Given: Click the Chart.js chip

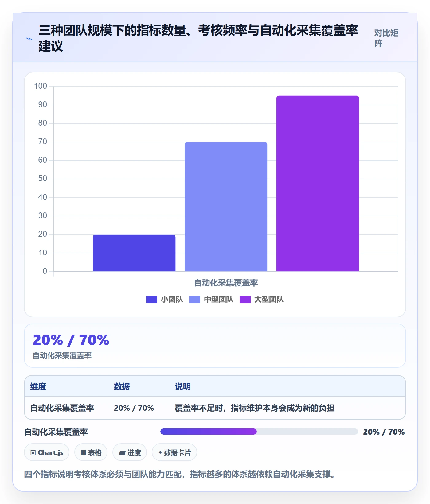Looking at the screenshot, I should point(47,452).
